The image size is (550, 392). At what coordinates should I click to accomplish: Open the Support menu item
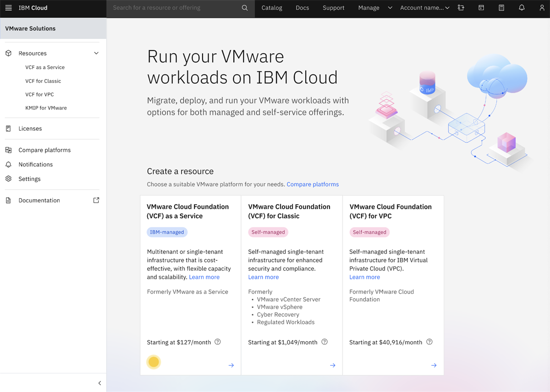333,8
